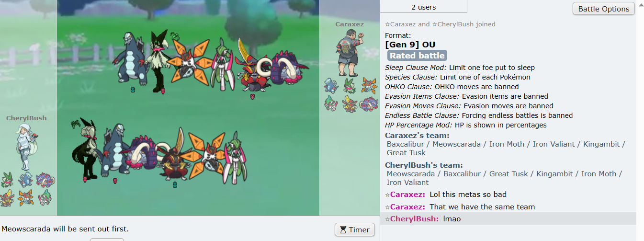644x241 pixels.
Task: Click Caraxez's Kingambit party icon
Action: [x=350, y=103]
